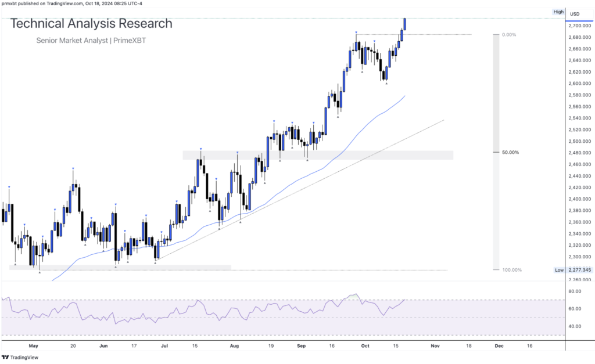Click the Dec label on time axis
Viewport: 595px width, 364px height.
point(499,346)
